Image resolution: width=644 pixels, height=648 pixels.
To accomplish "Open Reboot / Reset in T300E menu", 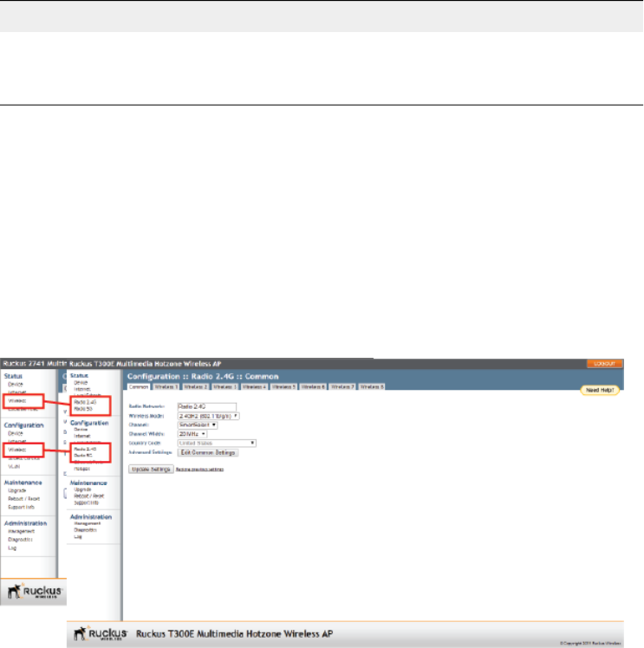I will tap(89, 496).
